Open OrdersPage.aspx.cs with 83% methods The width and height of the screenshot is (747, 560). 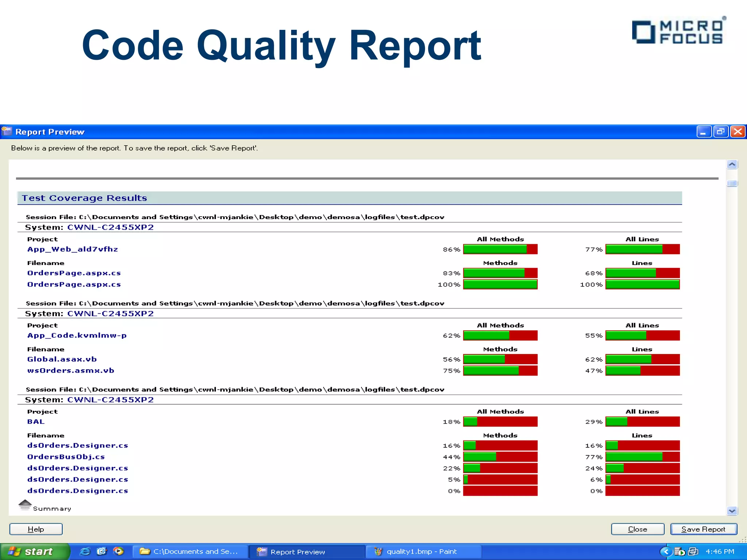point(74,273)
